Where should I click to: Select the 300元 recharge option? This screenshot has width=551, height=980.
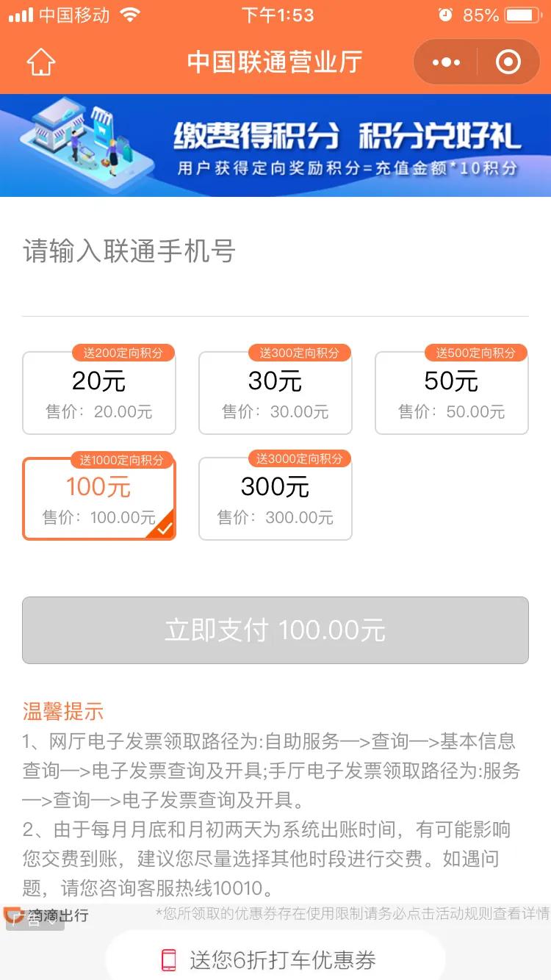[275, 497]
